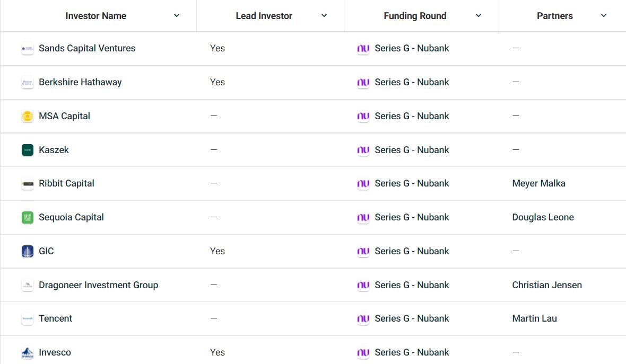Image resolution: width=626 pixels, height=364 pixels.
Task: Open the Ribbit Capital investor link
Action: coord(66,183)
